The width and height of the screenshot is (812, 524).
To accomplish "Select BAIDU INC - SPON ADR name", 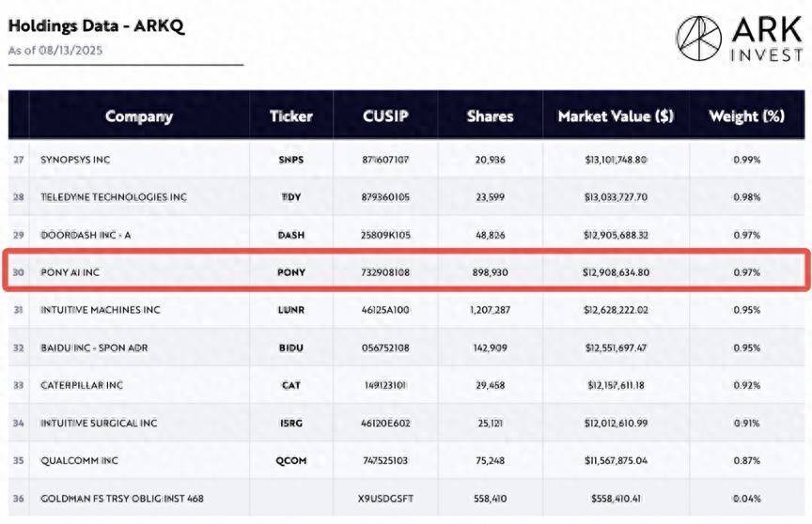I will coord(94,347).
